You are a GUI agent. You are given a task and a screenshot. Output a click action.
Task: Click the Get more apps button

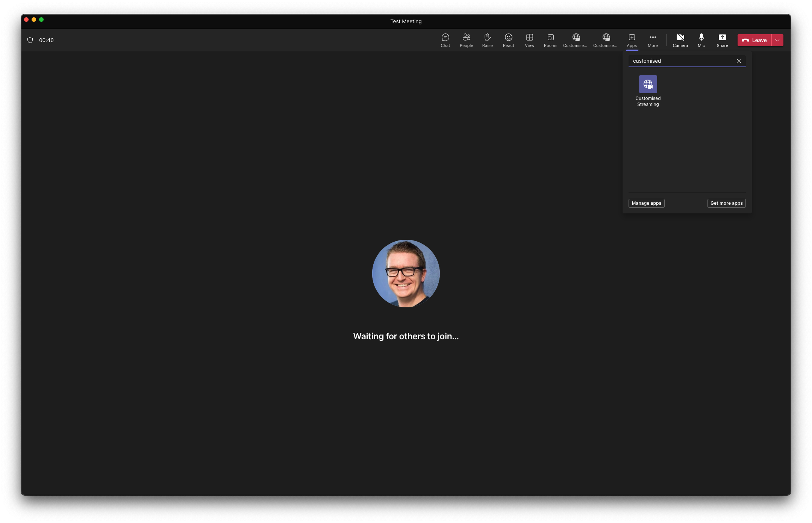pyautogui.click(x=726, y=203)
